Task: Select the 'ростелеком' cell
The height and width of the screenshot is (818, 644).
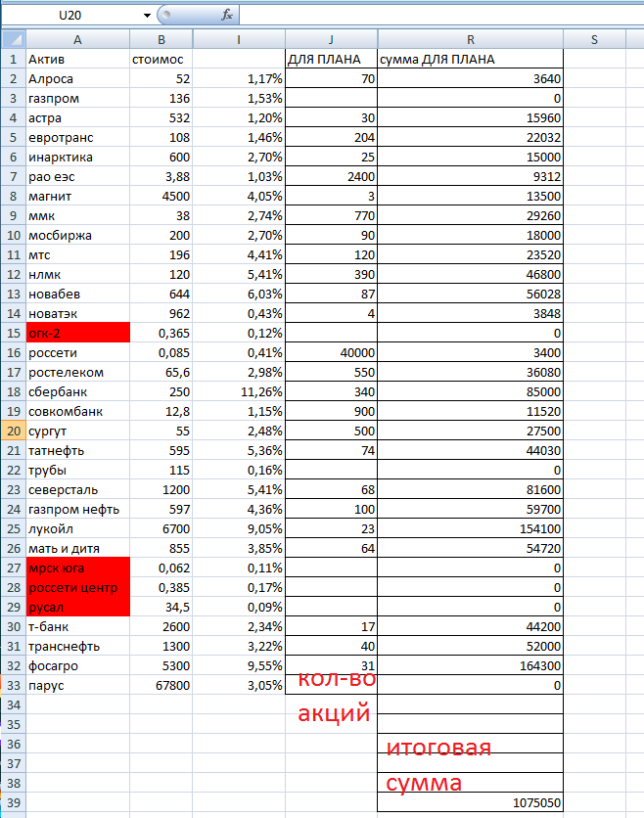Action: [x=77, y=372]
